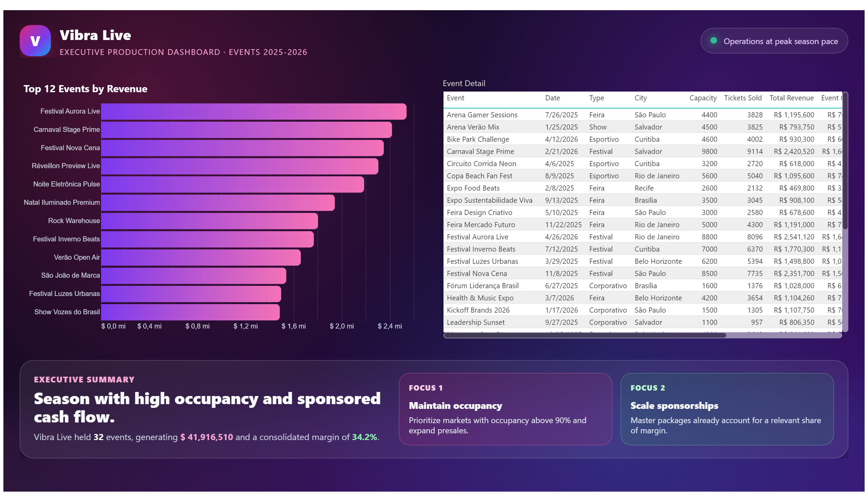The height and width of the screenshot is (495, 868).
Task: Select the Festival Nova Cena table row
Action: click(x=643, y=274)
